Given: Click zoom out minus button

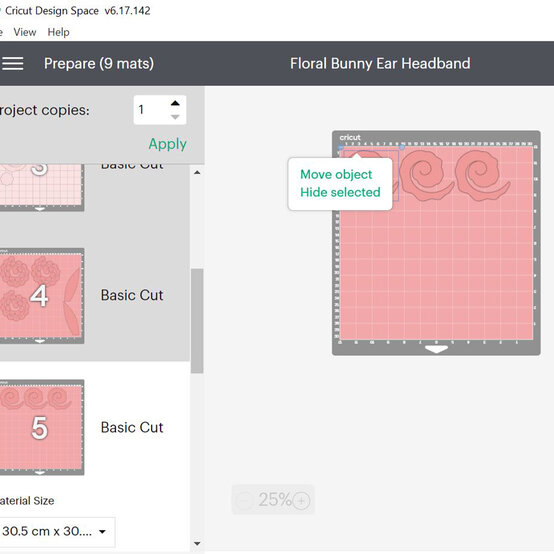Looking at the screenshot, I should click(x=245, y=500).
